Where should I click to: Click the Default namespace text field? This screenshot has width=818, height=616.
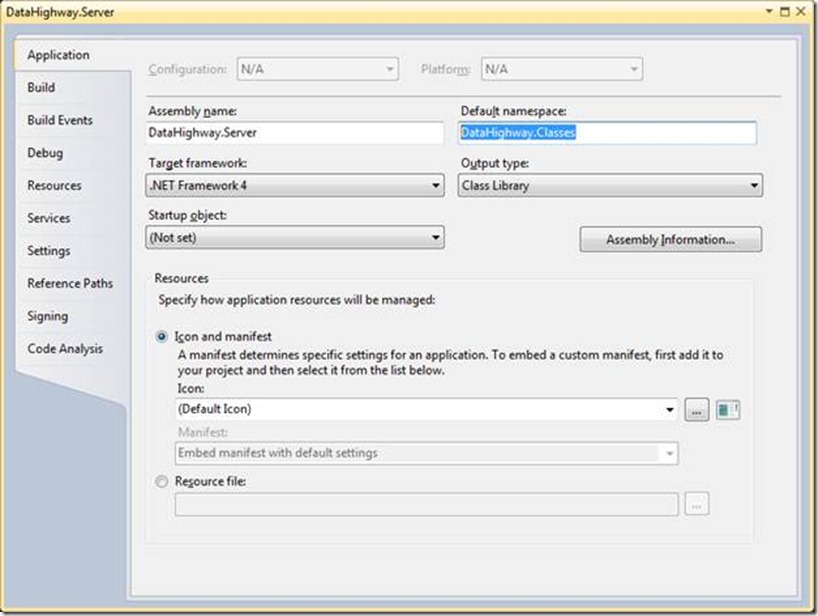607,132
